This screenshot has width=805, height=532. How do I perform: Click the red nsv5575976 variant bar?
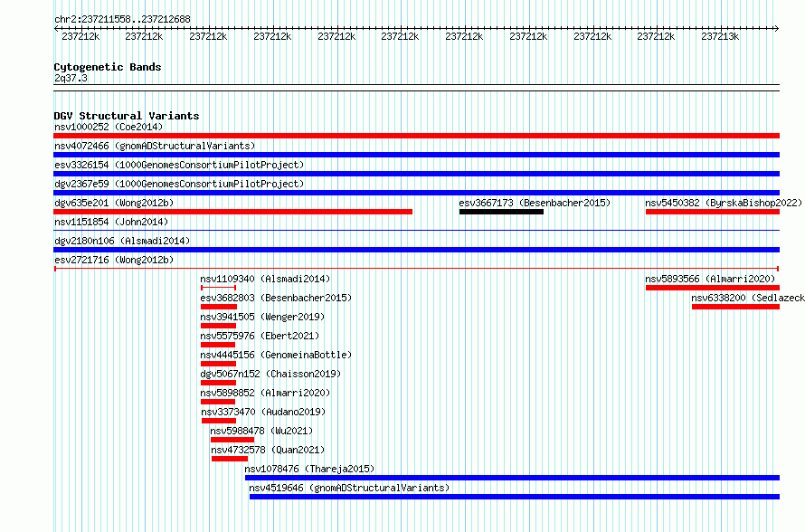(218, 345)
